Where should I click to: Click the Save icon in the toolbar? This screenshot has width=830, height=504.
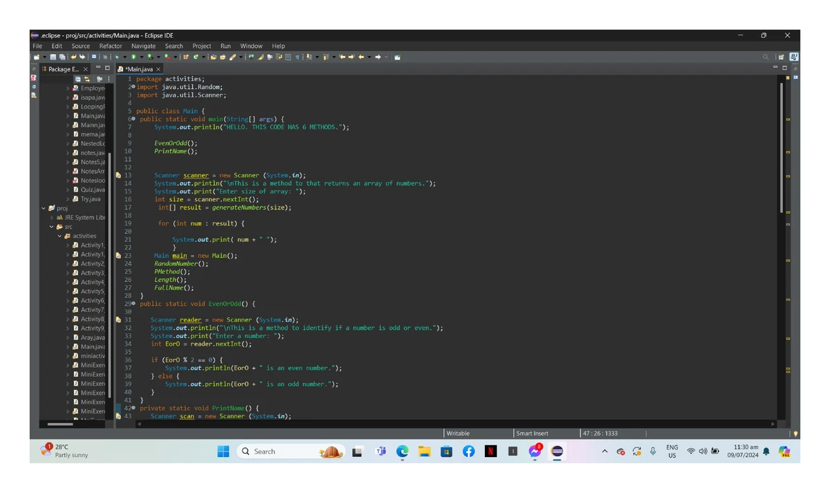coord(53,57)
